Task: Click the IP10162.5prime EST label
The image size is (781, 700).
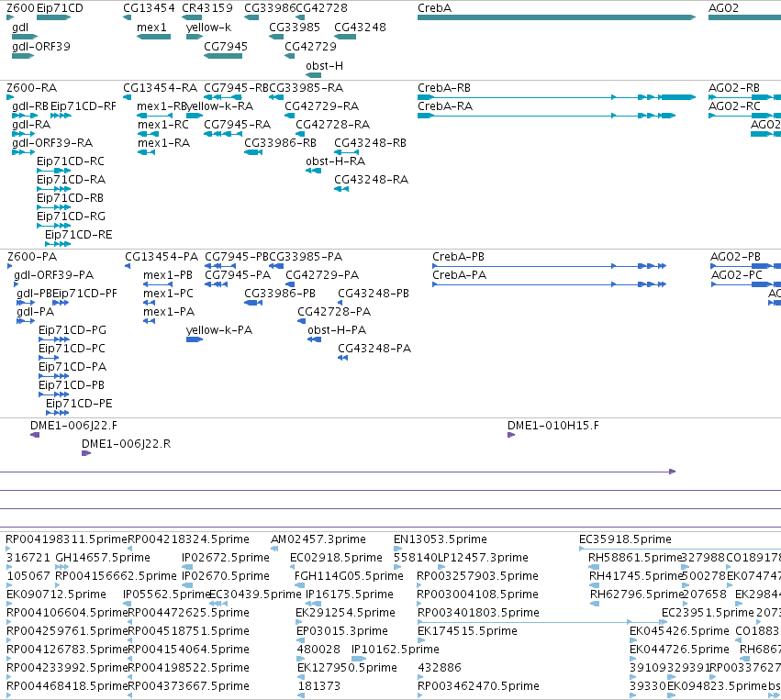Action: 396,650
